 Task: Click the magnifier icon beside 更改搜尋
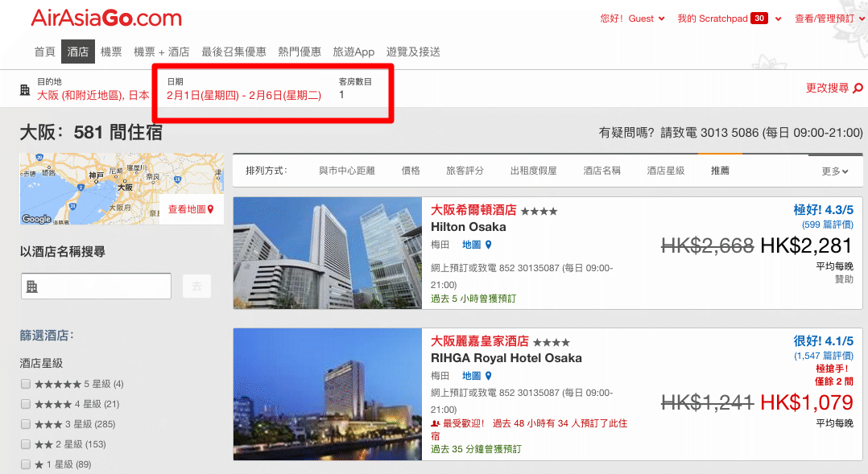(858, 88)
